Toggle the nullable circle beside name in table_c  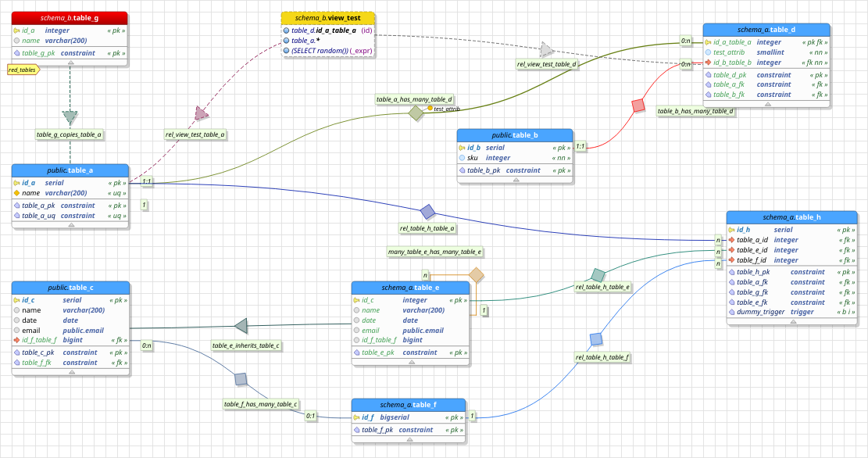coord(16,310)
